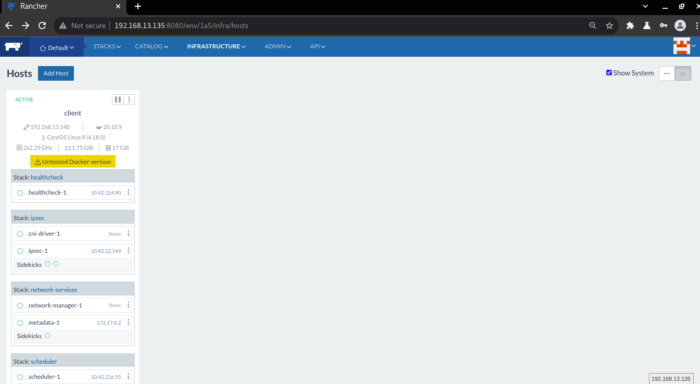
Task: Click the Add Host button
Action: click(56, 73)
